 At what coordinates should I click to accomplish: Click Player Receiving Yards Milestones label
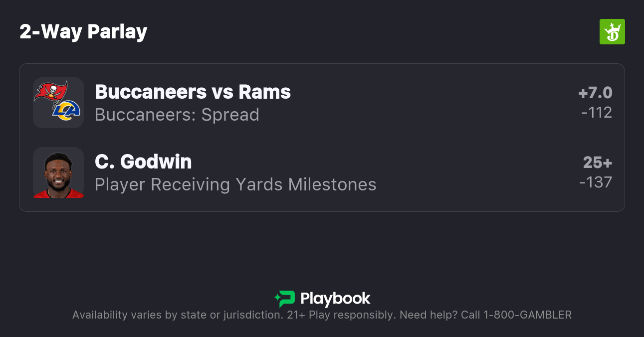click(235, 184)
